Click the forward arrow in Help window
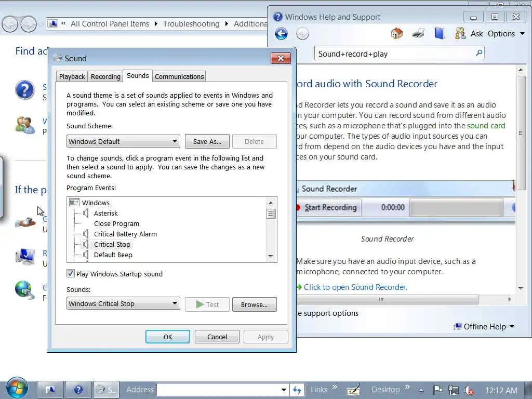 (302, 34)
